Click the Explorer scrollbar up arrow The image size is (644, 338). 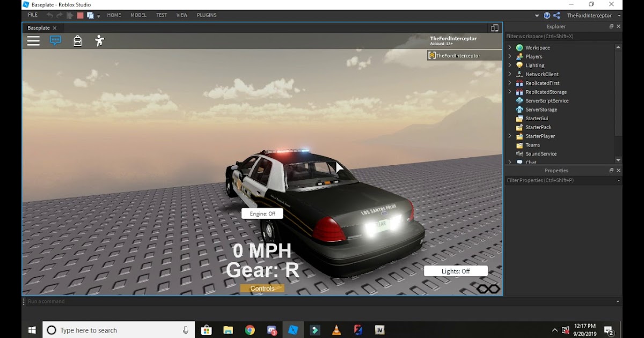[618, 47]
